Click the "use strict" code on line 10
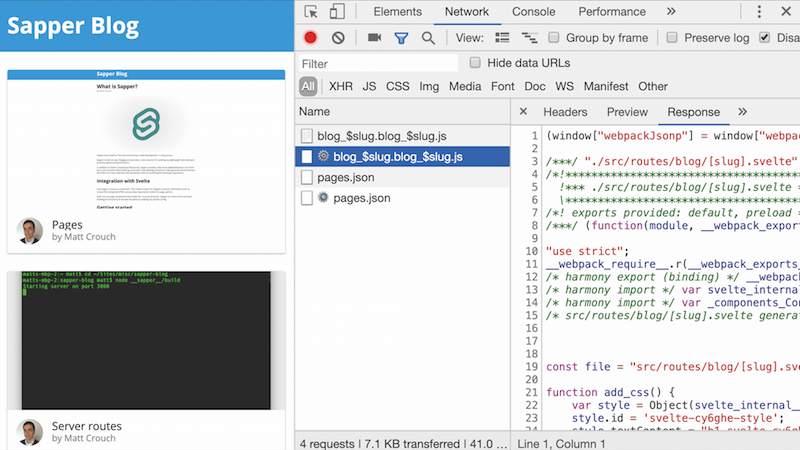Screen dimensions: 800x450 coord(587,251)
